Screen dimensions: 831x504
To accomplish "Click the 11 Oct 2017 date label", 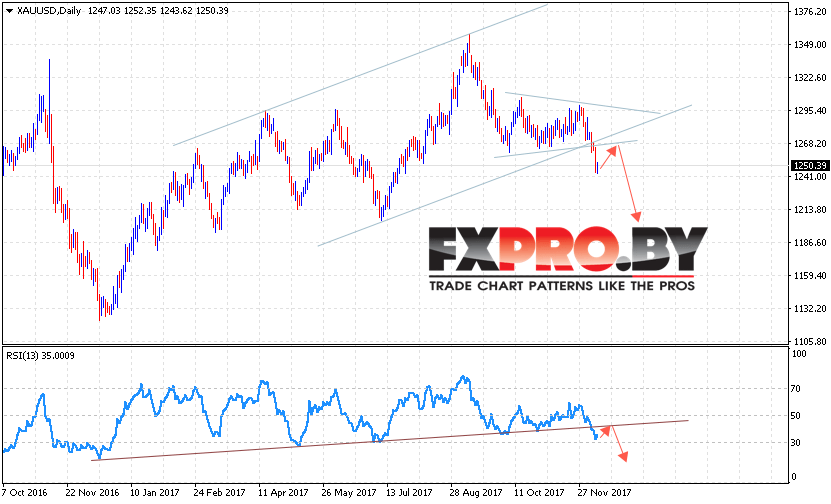I will (x=540, y=493).
